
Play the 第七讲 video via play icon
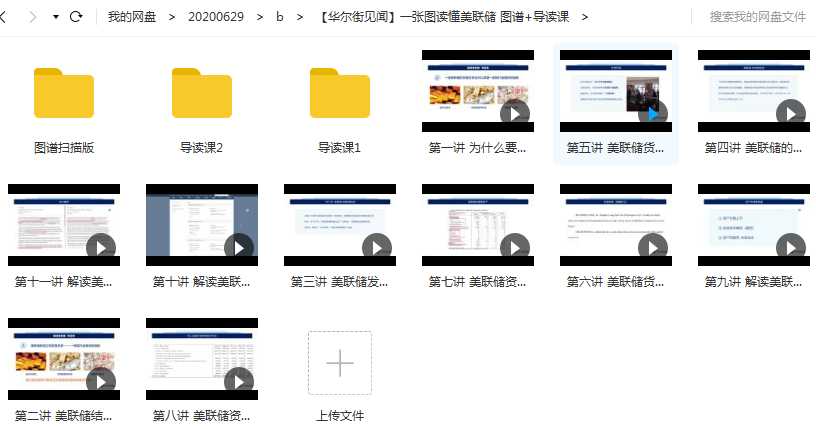coord(515,247)
